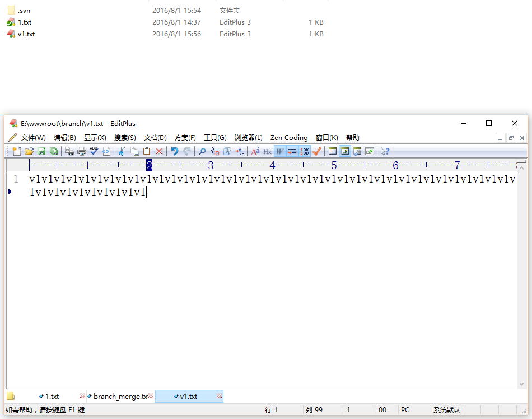Open the 文件(W) menu
532x419 pixels.
[33, 138]
